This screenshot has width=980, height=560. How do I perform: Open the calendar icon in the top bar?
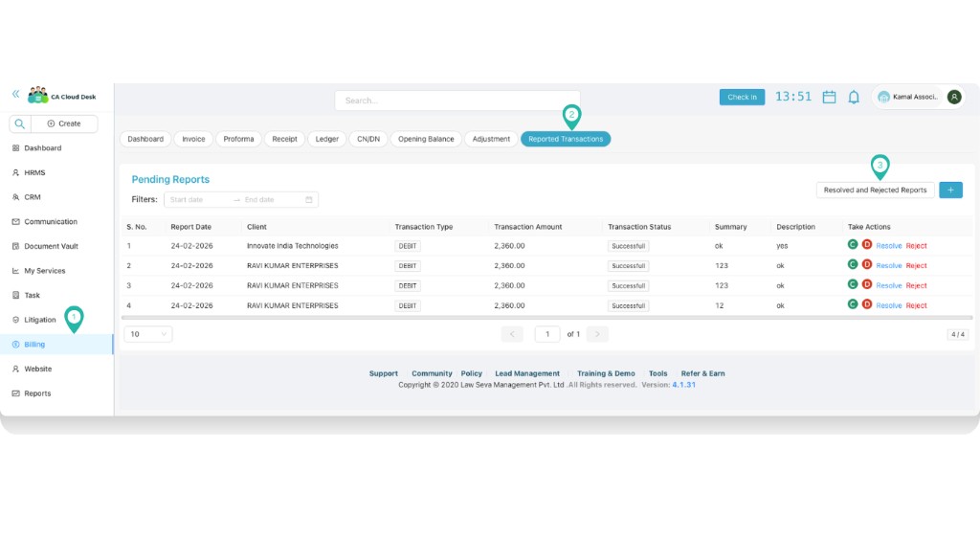click(x=828, y=96)
